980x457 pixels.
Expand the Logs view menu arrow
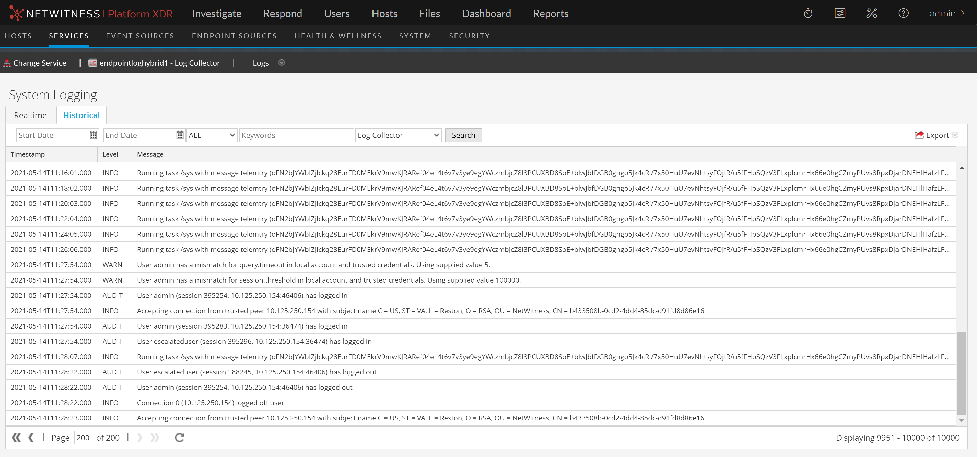[x=282, y=63]
